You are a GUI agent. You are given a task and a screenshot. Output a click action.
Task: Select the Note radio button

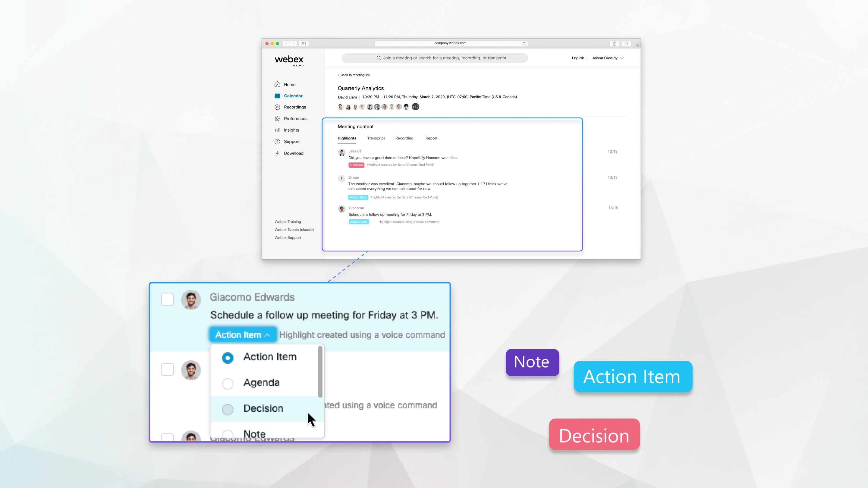pos(227,433)
